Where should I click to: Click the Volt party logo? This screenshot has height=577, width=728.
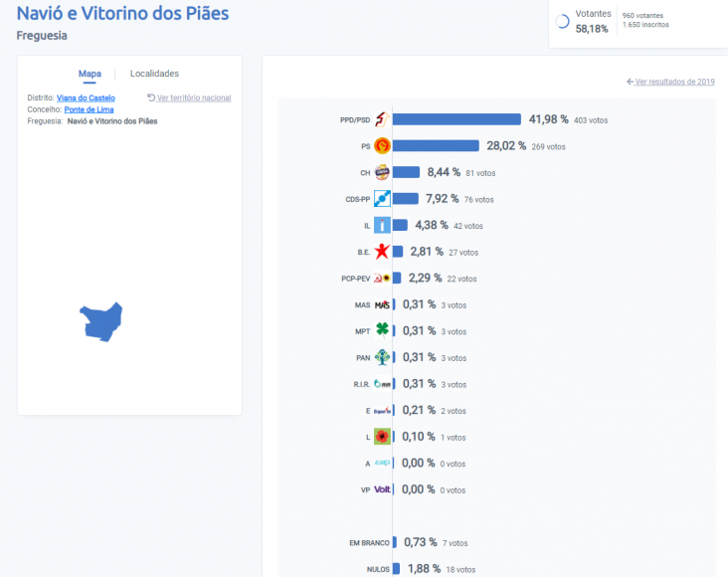[381, 489]
